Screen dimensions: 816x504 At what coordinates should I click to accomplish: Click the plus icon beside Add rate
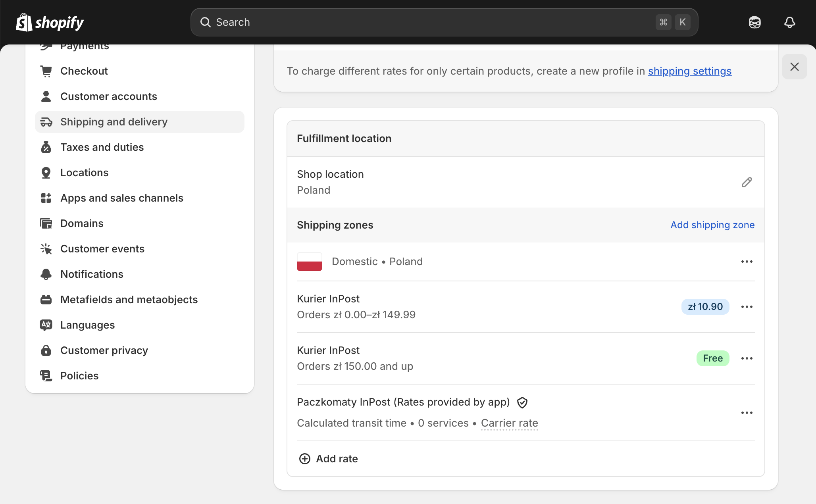tap(304, 459)
